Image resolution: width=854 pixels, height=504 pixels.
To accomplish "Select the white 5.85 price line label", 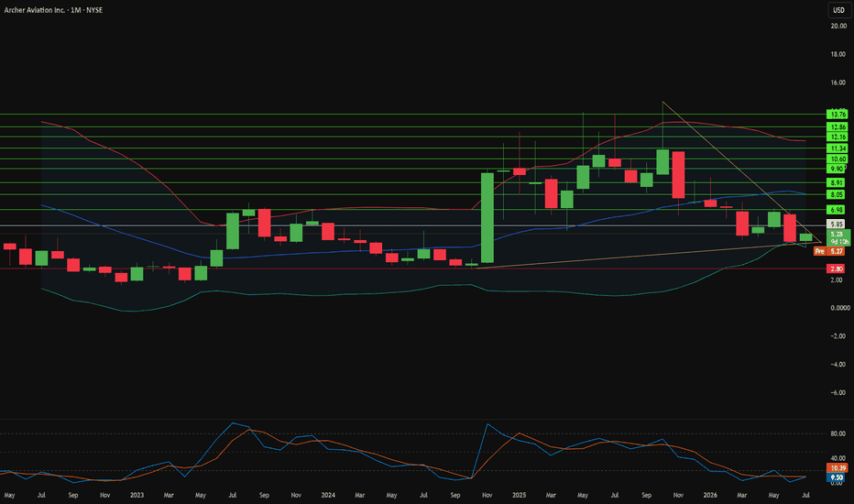I will pyautogui.click(x=836, y=224).
